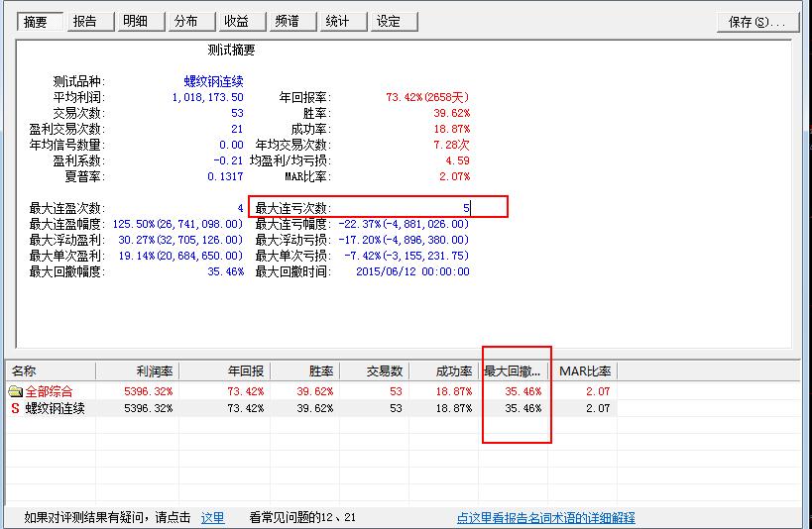812x529 pixels.
Task: Click the 35.46% 最大回撤 cell of 螺纹钢连续
Action: click(x=523, y=408)
